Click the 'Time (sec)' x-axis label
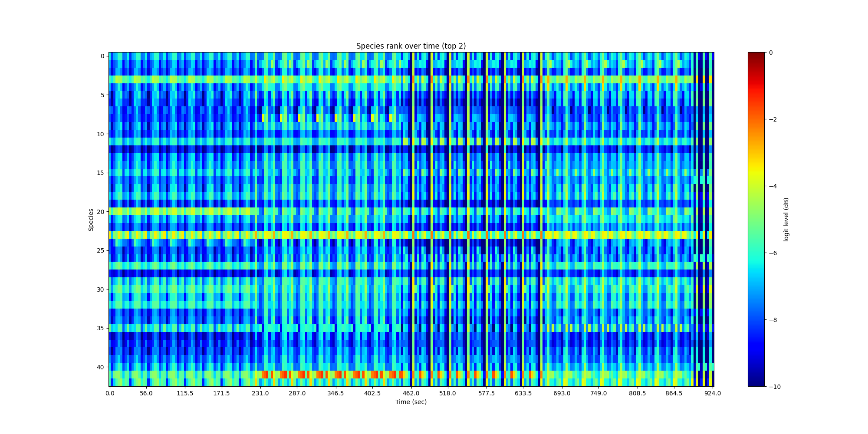The image size is (868, 434). [x=411, y=402]
